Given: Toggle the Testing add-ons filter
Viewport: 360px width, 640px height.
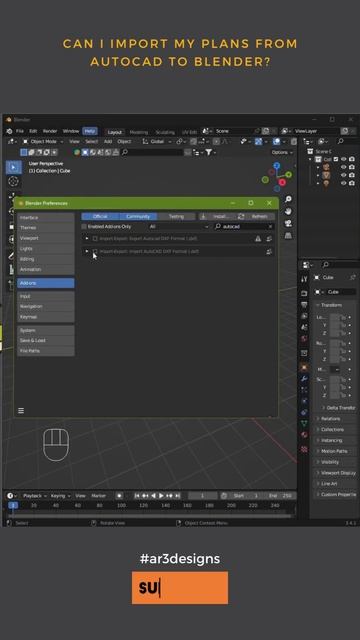Looking at the screenshot, I should 176,216.
